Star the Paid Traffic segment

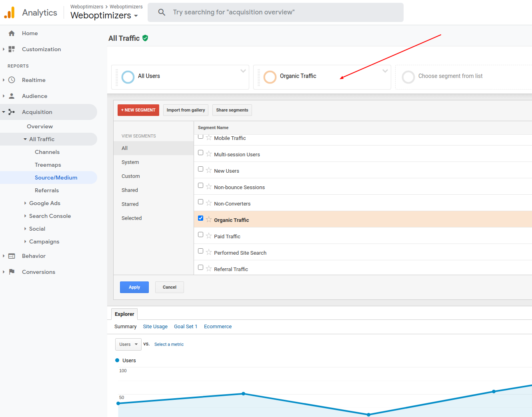(x=209, y=236)
